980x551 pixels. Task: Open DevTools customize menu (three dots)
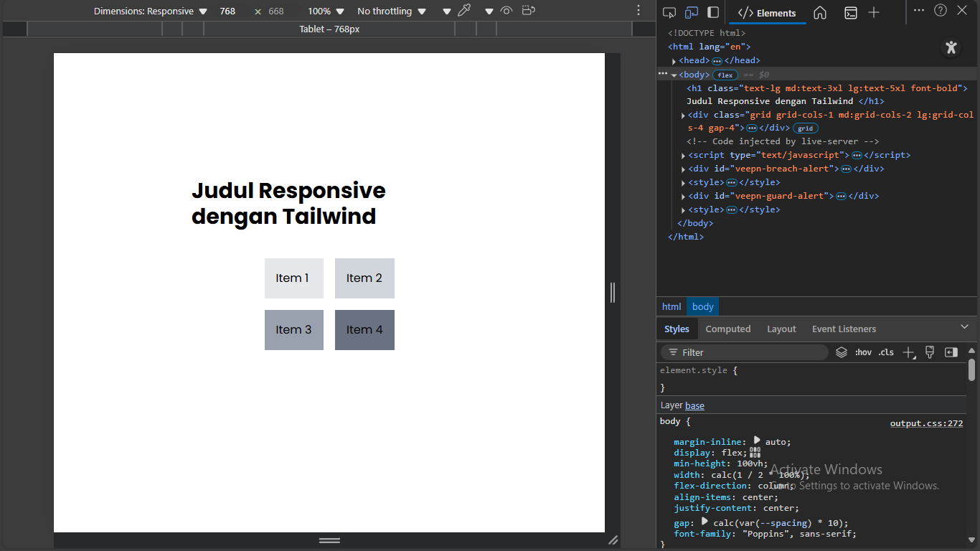(x=919, y=10)
